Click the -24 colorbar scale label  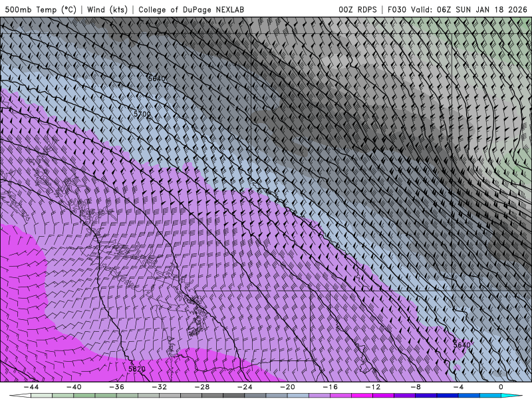tap(245, 387)
